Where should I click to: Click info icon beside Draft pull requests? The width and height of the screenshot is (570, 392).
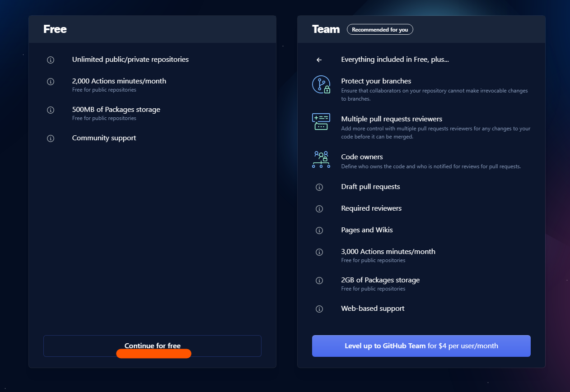319,187
